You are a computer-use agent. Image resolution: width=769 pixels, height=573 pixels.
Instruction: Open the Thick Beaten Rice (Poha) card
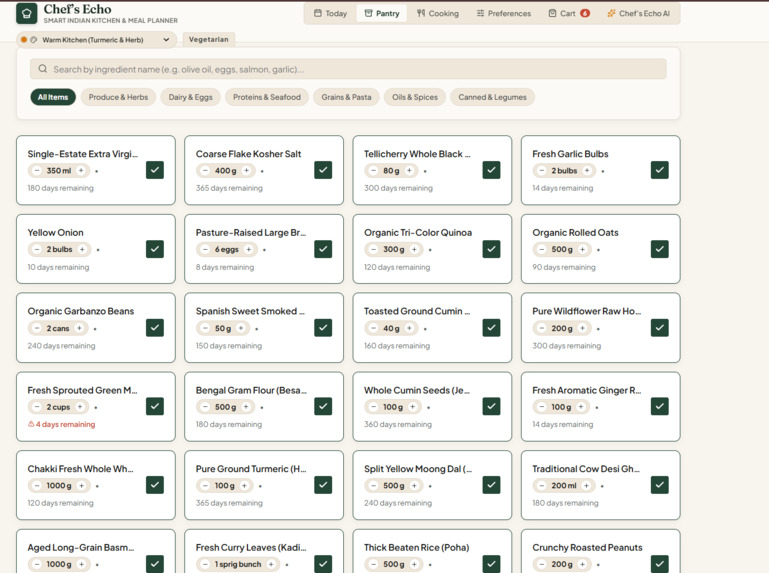coord(432,551)
